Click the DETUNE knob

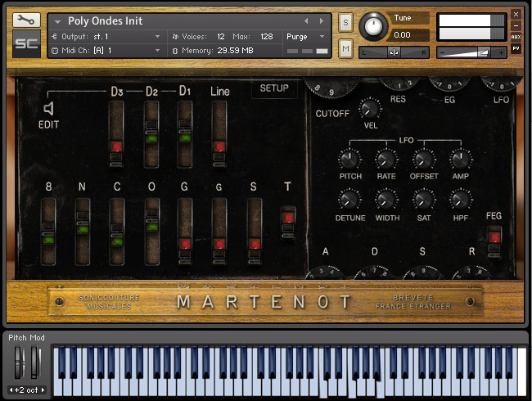point(349,200)
